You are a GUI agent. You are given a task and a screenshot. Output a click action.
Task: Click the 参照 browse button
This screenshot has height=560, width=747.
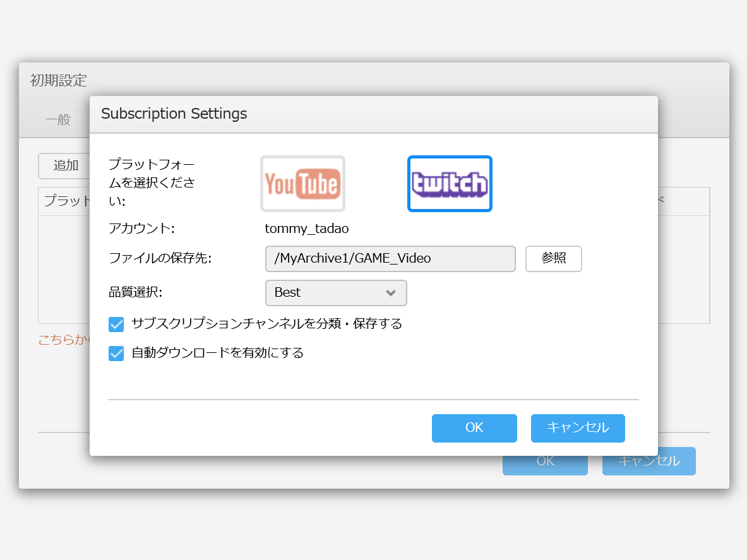pos(554,259)
